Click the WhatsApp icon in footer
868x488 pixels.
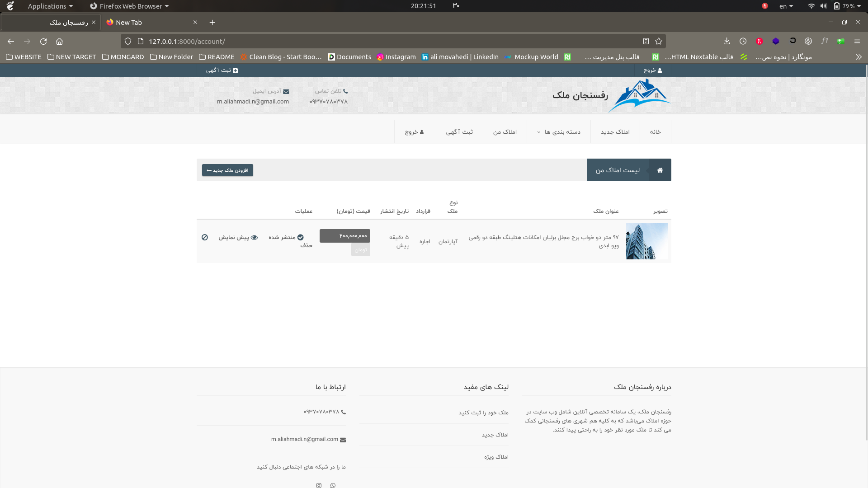coord(333,485)
